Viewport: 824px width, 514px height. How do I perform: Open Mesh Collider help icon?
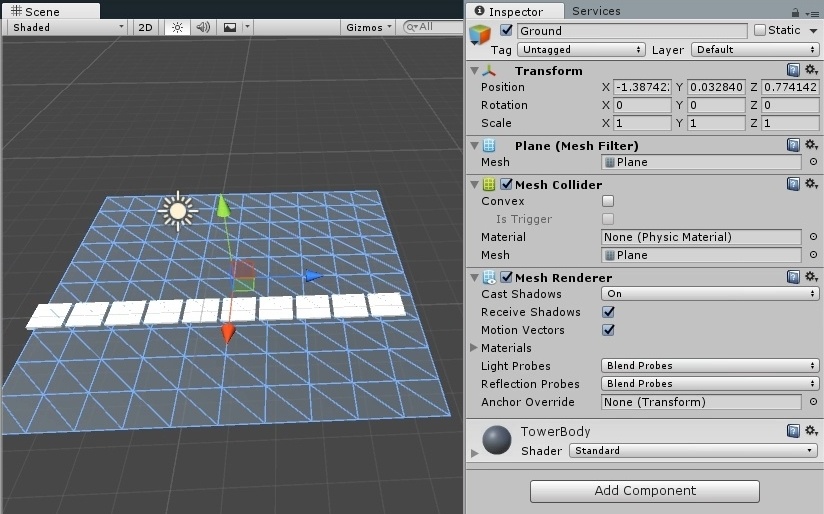pyautogui.click(x=794, y=184)
